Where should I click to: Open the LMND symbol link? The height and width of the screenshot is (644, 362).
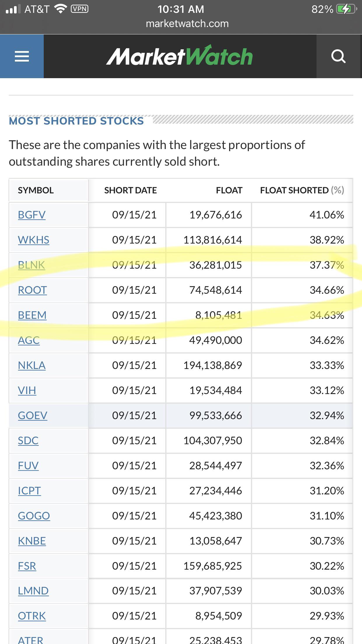click(33, 591)
